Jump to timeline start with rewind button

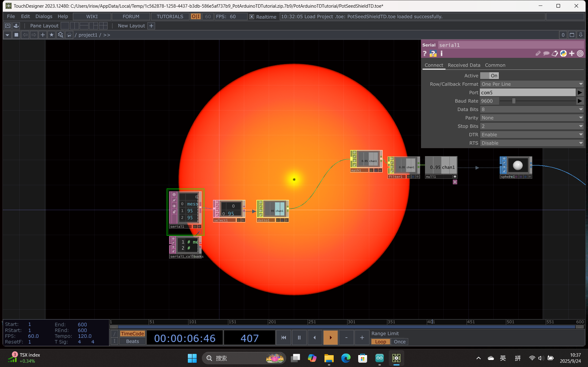pyautogui.click(x=283, y=338)
